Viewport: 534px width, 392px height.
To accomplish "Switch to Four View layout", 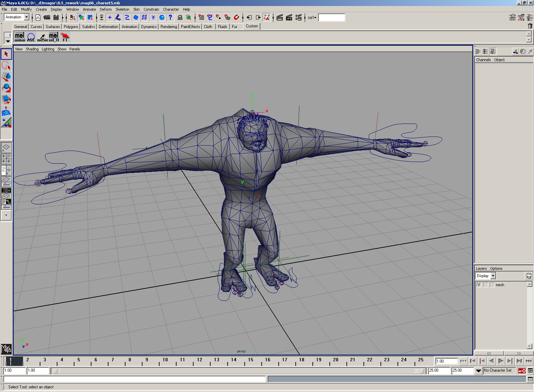I will (x=6, y=159).
